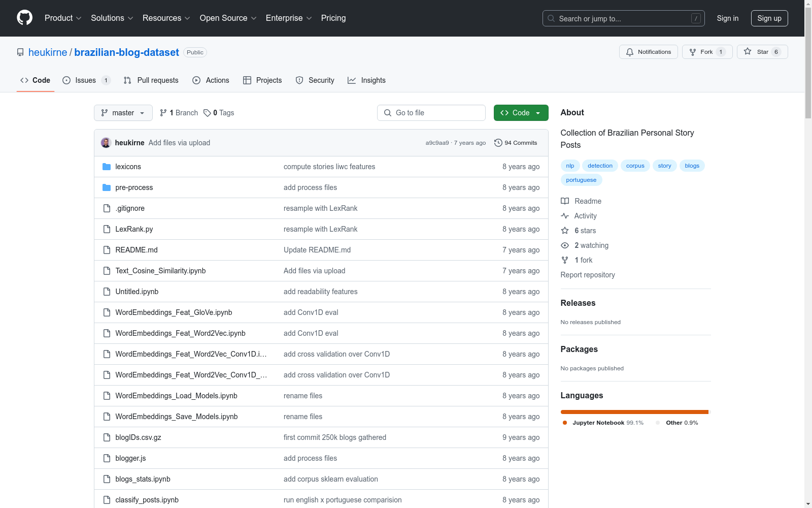
Task: Switch to the Actions tab
Action: click(x=211, y=80)
